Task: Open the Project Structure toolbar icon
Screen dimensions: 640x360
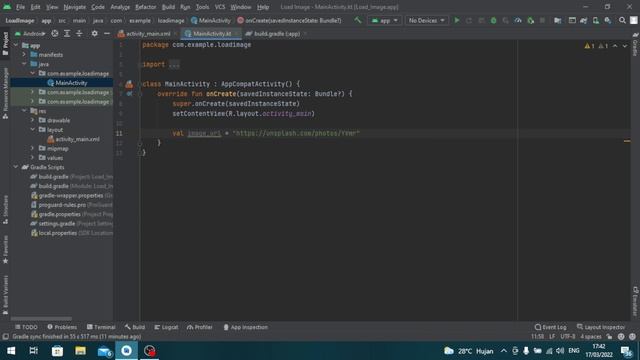Action: (557, 20)
